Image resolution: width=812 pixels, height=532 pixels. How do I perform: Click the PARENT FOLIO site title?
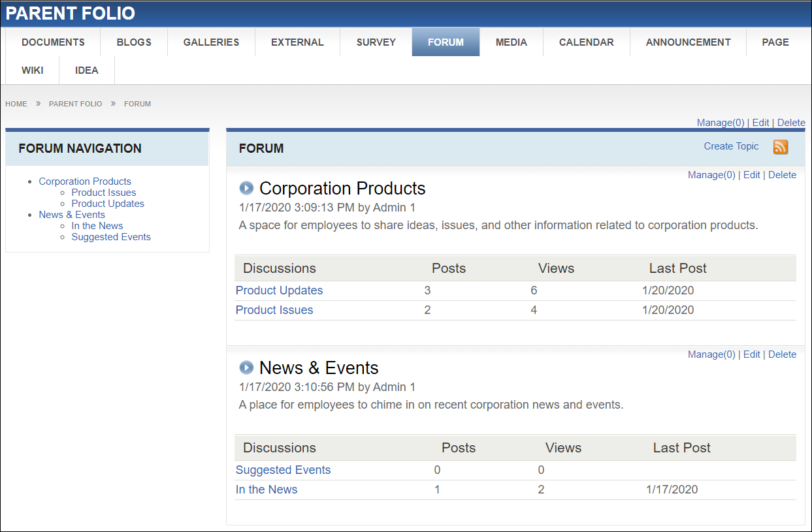point(71,13)
